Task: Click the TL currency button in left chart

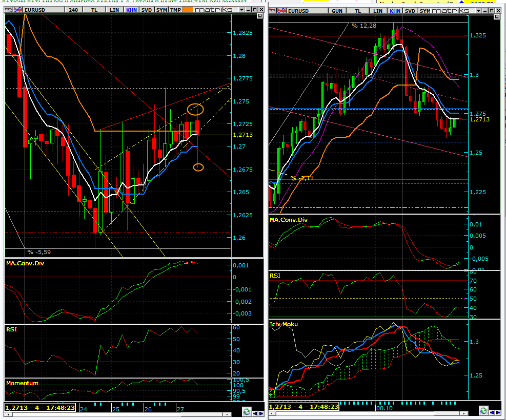Action: click(x=94, y=10)
